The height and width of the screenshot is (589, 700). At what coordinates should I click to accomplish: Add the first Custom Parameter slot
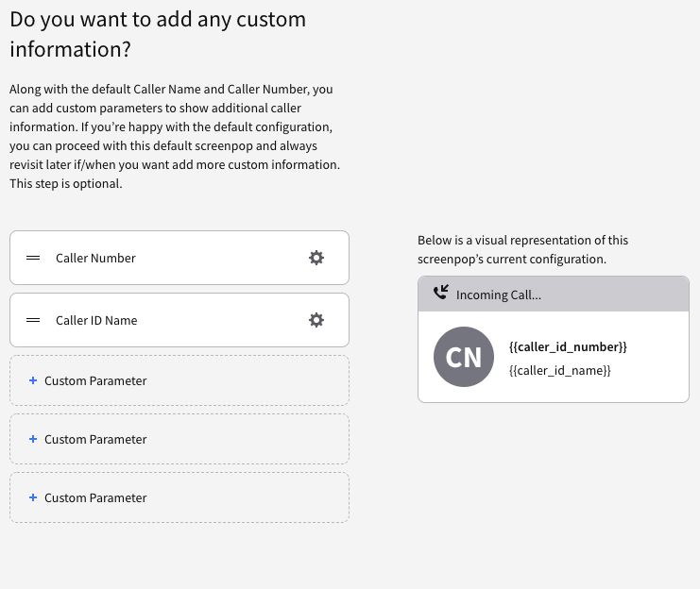pyautogui.click(x=179, y=380)
